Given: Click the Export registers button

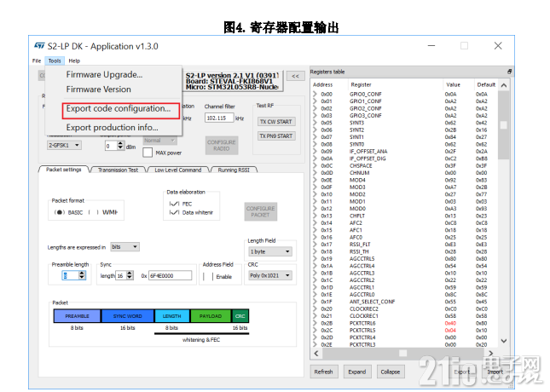Looking at the screenshot, I should [x=461, y=372].
